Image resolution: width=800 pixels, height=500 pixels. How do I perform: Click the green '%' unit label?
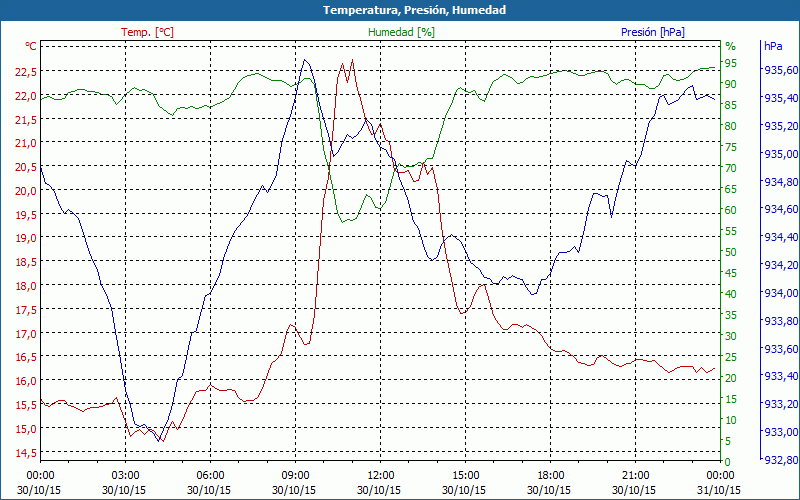(731, 46)
